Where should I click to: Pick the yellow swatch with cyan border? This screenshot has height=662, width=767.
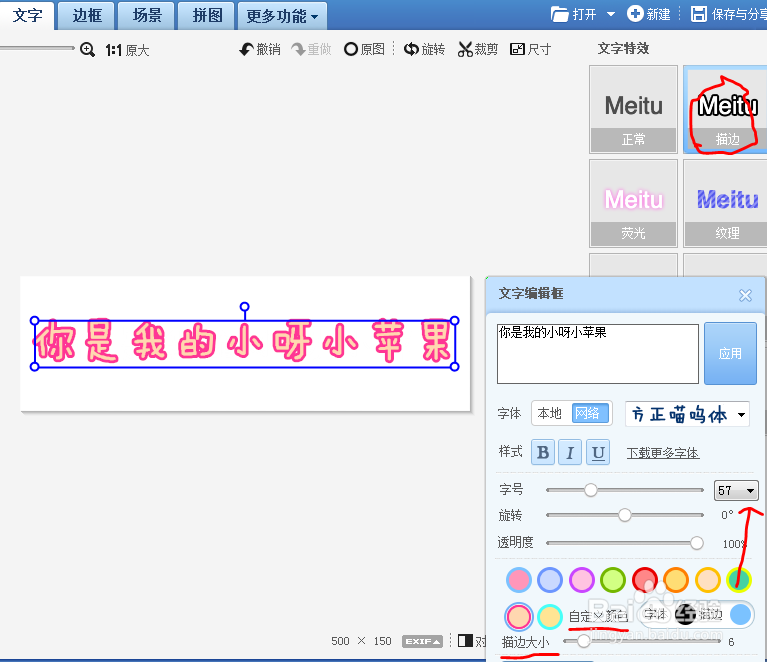[x=550, y=616]
